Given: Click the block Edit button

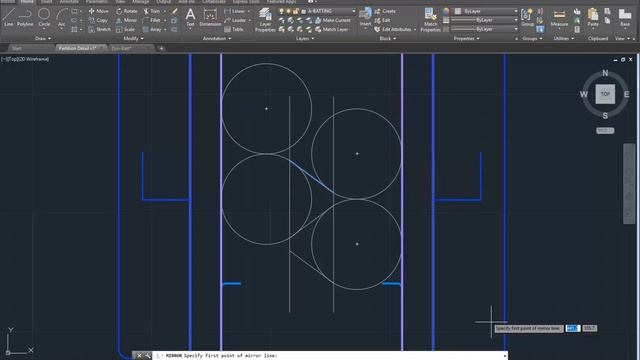Looking at the screenshot, I should click(x=382, y=20).
